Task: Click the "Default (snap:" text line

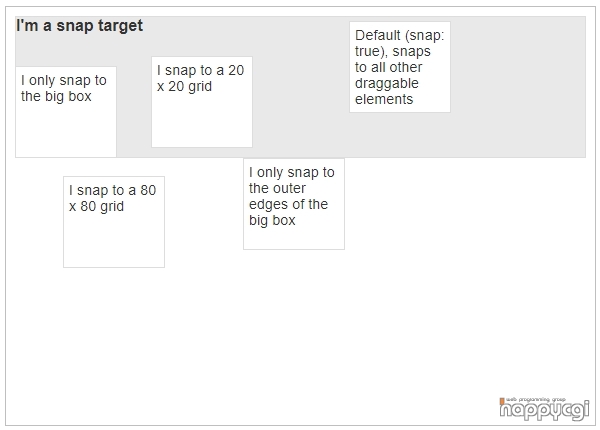Action: 399,36
